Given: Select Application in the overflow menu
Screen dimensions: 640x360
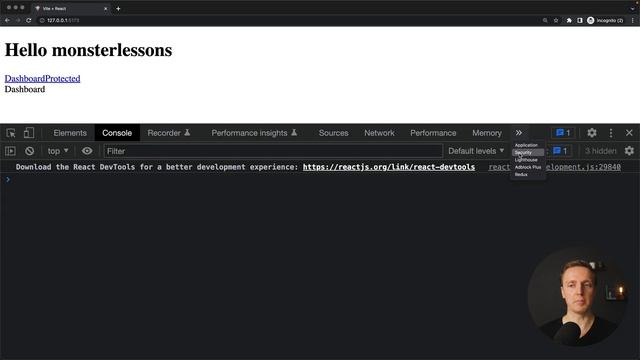Looking at the screenshot, I should 528,145.
